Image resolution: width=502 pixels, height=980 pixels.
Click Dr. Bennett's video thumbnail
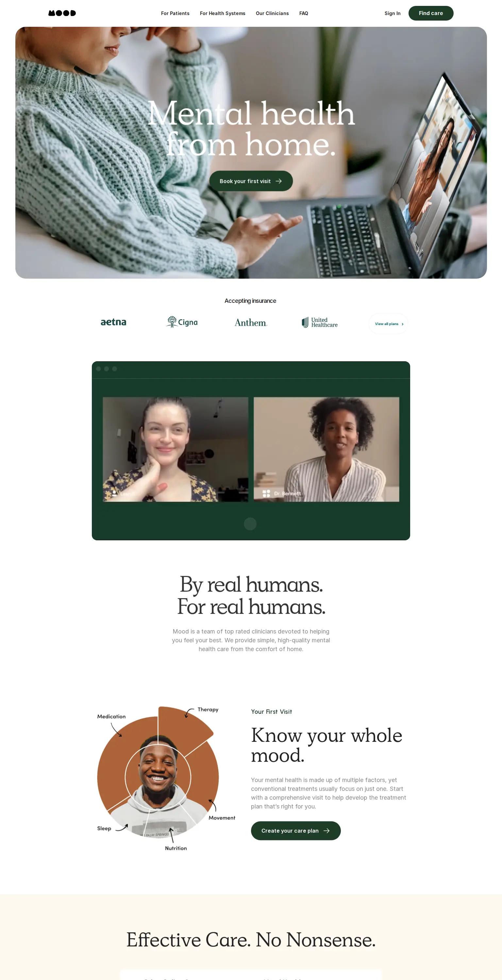326,449
